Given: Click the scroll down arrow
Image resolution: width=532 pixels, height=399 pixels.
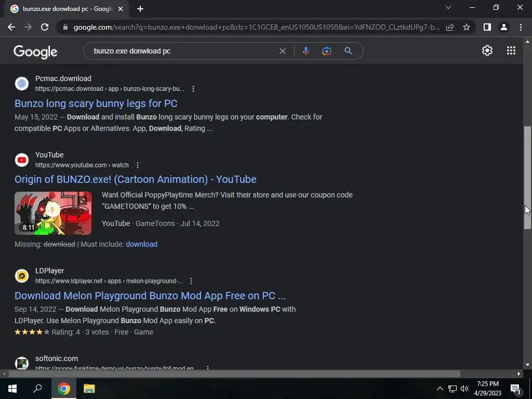Looking at the screenshot, I should click(527, 365).
